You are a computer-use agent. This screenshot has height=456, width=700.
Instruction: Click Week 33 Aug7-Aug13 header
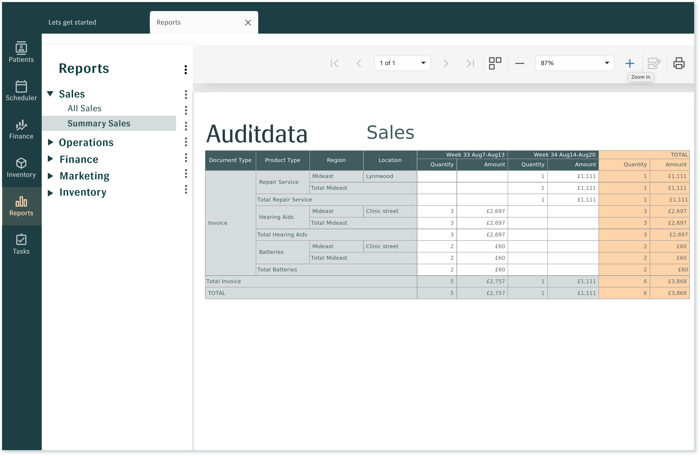[462, 155]
